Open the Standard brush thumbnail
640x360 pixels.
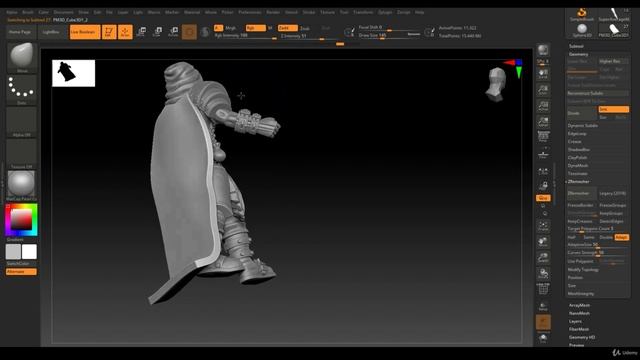tap(21, 57)
